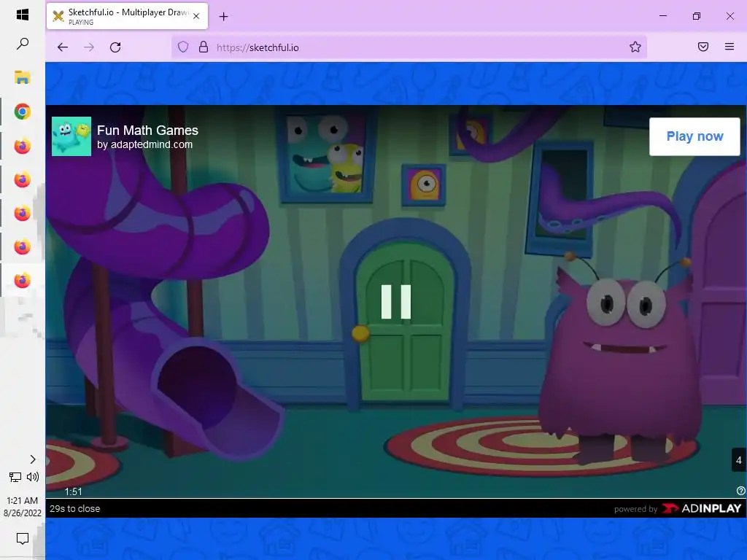Click the Fun Math Games ad thumbnail
This screenshot has height=560, width=747.
(71, 136)
